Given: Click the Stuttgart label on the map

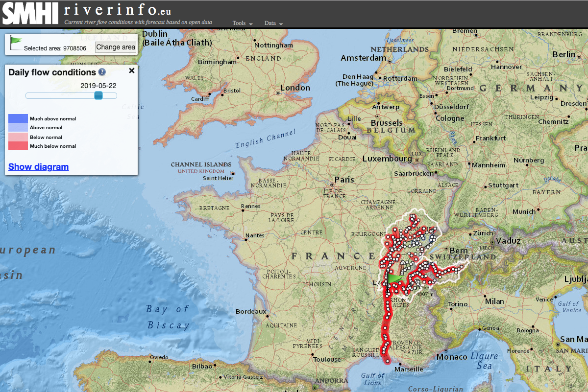Looking at the screenshot, I should (x=503, y=185).
